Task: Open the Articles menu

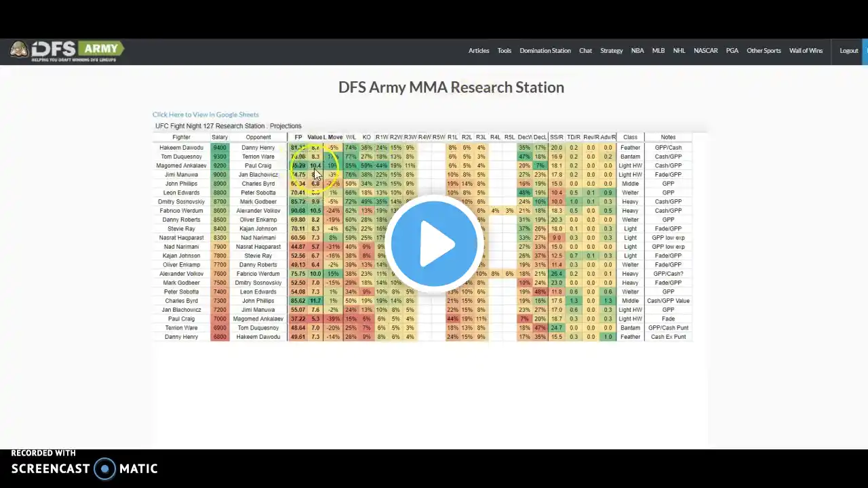Action: 479,51
